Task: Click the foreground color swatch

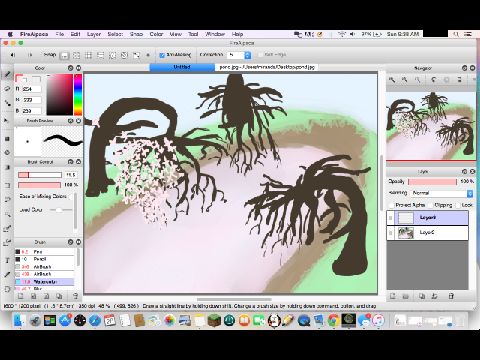Action: pos(20,78)
